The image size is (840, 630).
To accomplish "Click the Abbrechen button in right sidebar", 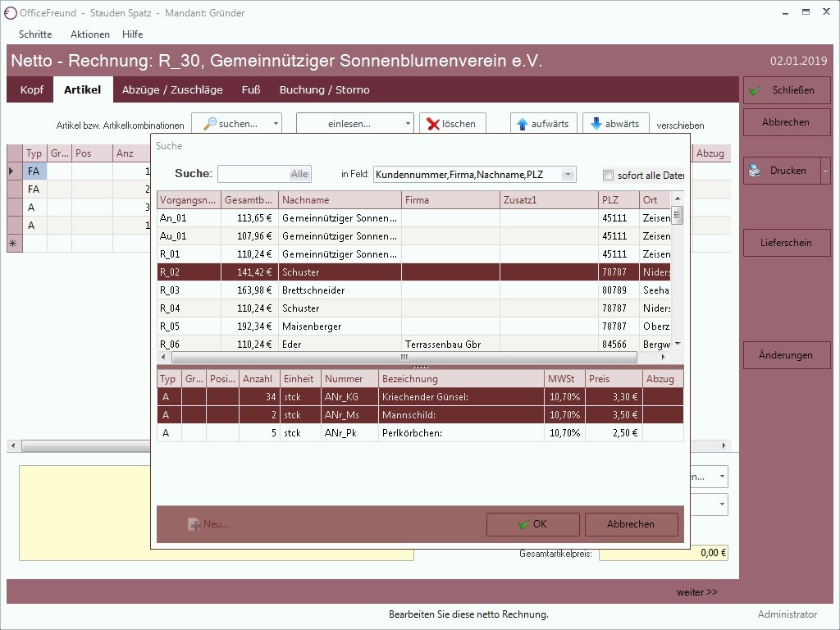I will pos(786,123).
